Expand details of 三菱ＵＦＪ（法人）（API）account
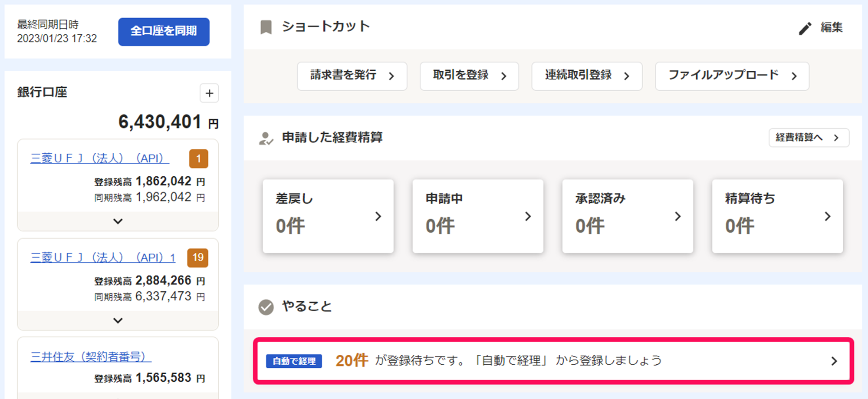868x399 pixels. pyautogui.click(x=117, y=222)
